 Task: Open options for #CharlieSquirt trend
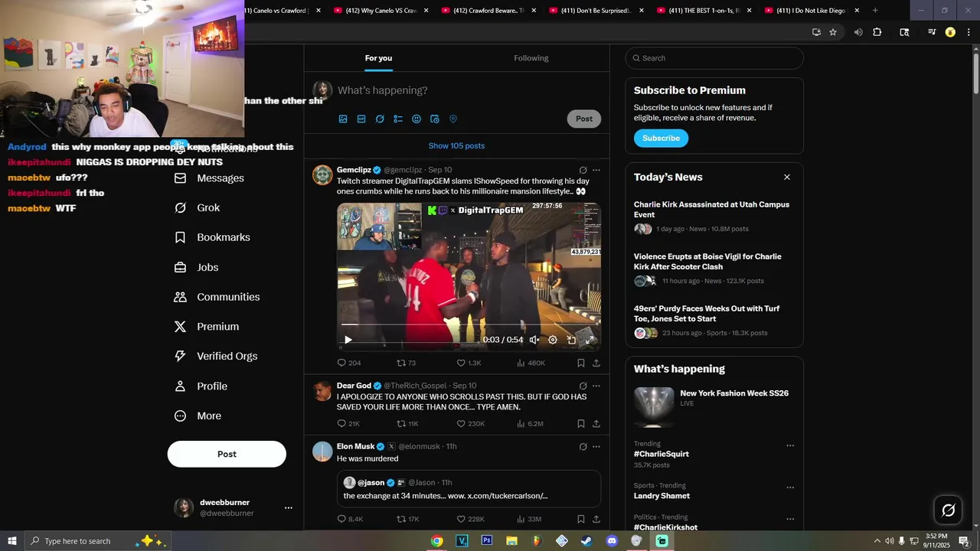[x=790, y=445]
